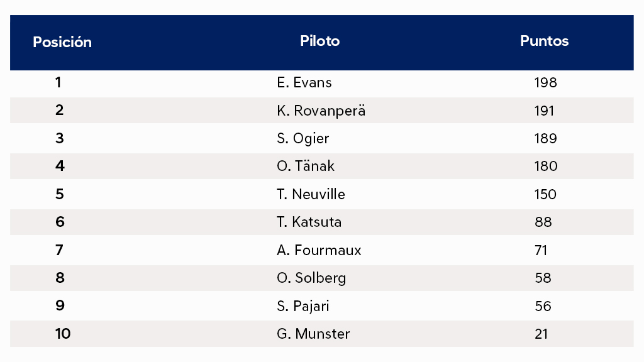The height and width of the screenshot is (362, 644).
Task: Click the 198 points value
Action: 545,82
